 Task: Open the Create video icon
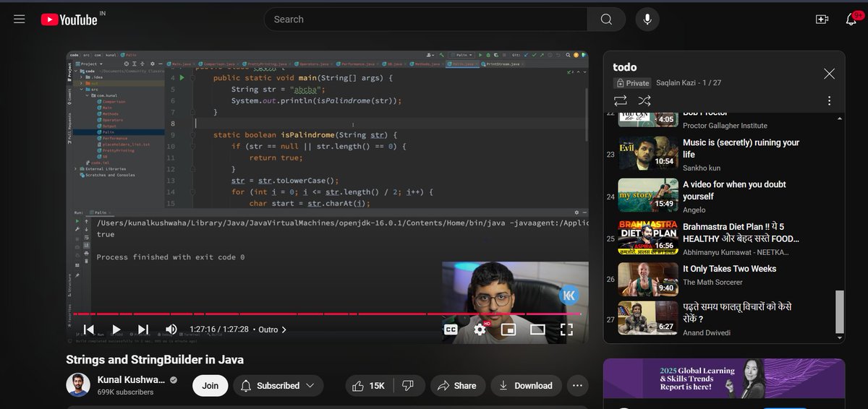[x=822, y=20]
